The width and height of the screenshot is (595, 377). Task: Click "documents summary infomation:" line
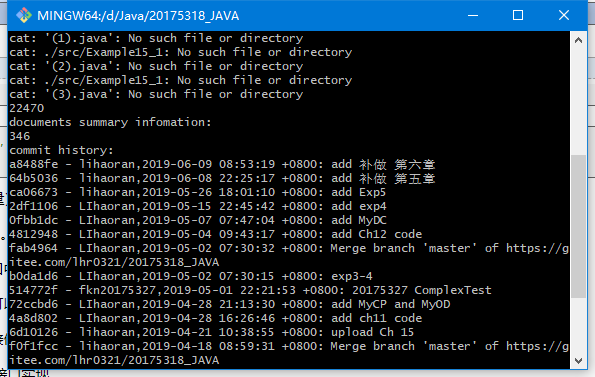tap(110, 123)
